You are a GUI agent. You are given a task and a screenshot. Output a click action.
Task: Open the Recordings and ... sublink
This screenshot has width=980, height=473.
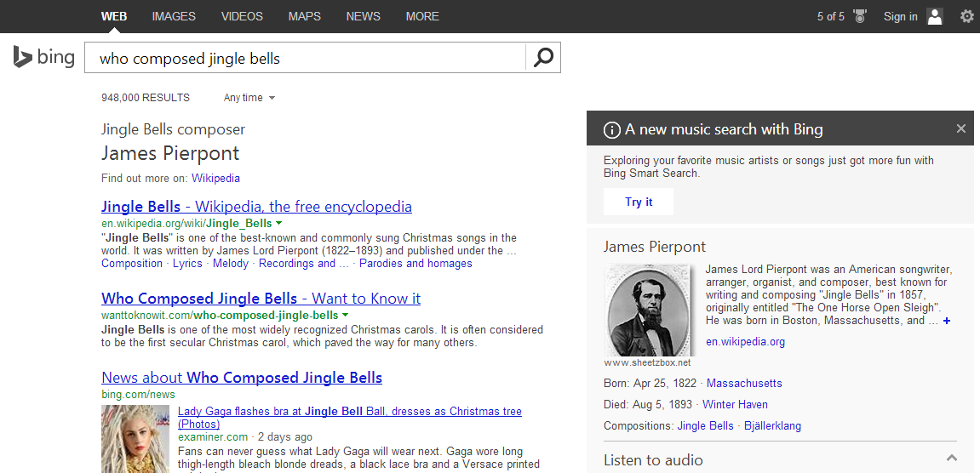pyautogui.click(x=304, y=263)
